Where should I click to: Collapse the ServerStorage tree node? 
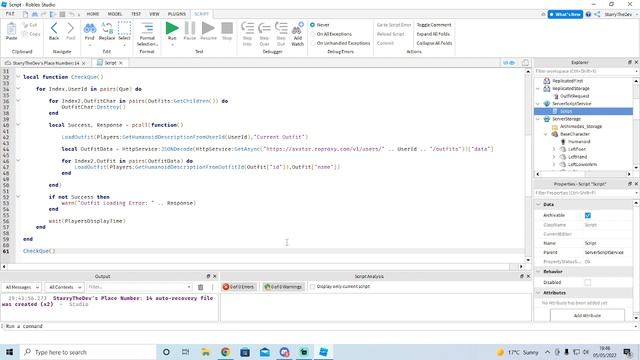(538, 119)
